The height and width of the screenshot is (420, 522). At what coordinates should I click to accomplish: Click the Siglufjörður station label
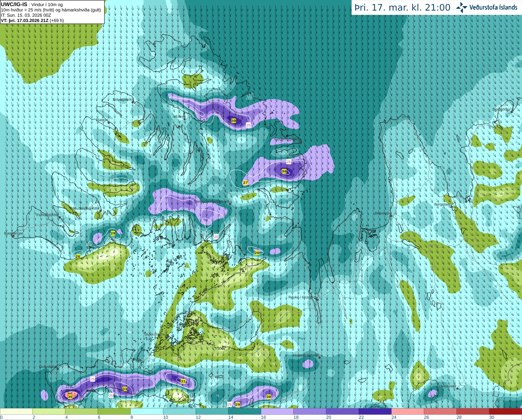pyautogui.click(x=502, y=109)
